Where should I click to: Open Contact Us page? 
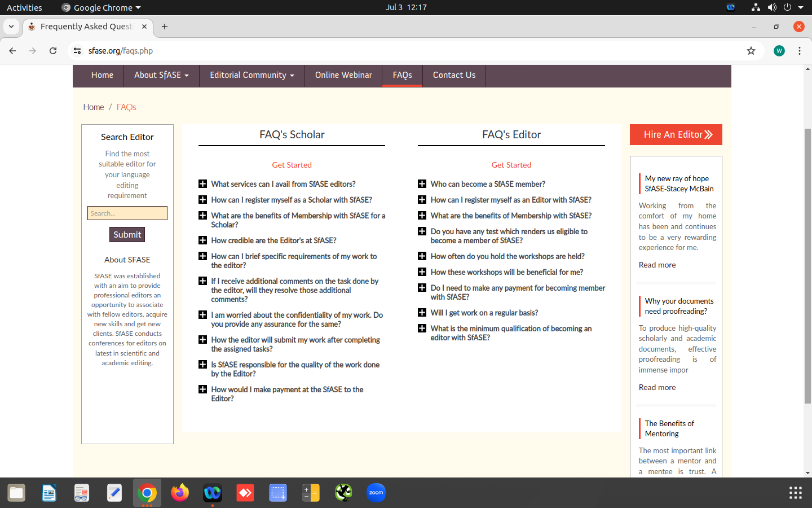(454, 75)
